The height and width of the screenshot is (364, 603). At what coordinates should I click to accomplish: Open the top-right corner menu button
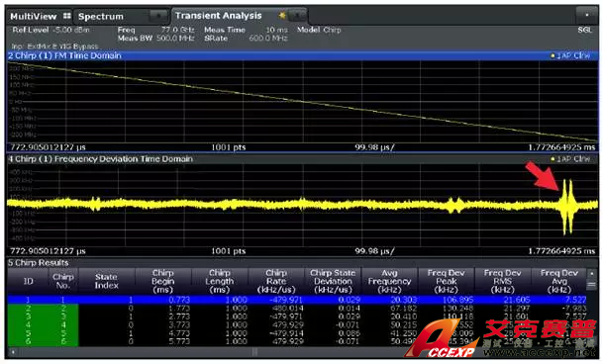(x=586, y=16)
